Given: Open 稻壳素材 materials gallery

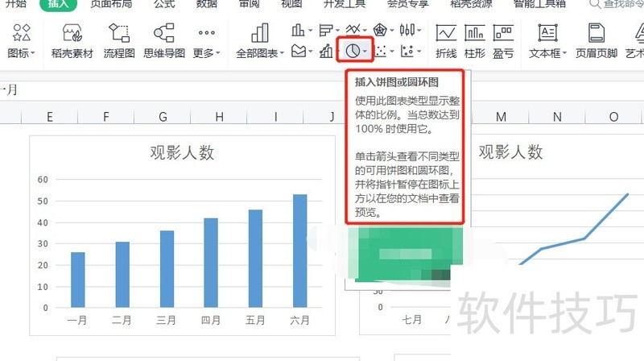Looking at the screenshot, I should (72, 41).
